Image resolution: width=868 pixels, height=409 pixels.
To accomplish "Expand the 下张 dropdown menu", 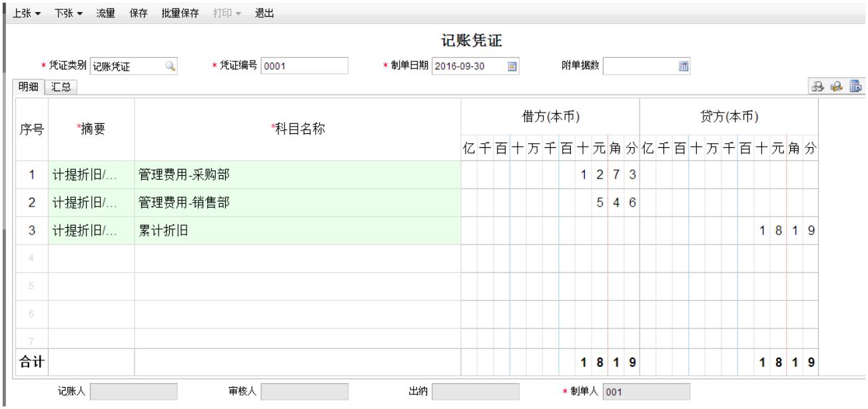I will 69,13.
